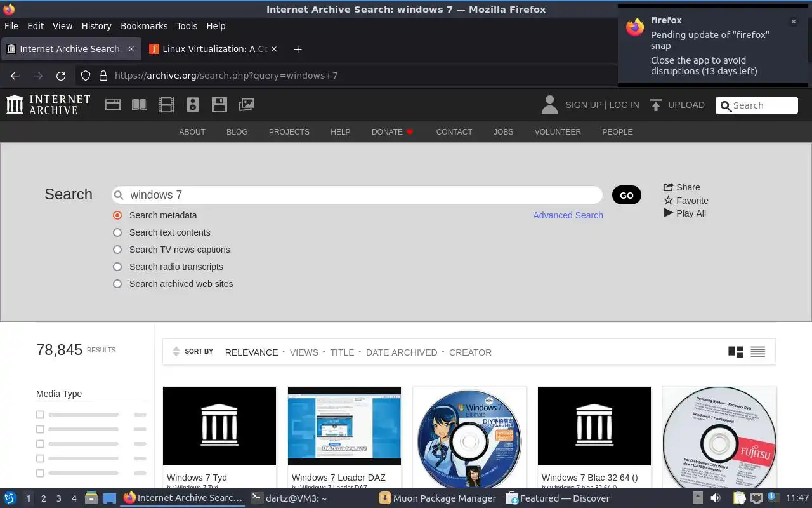Open Windows 7 Loader DAZ thumbnail

(x=344, y=426)
